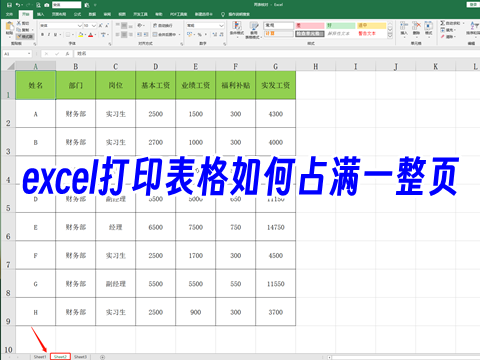
Task: Toggle Wrap Text button
Action: 163,25
